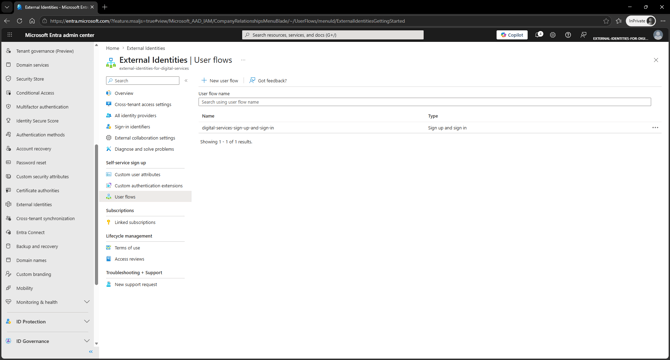
Task: Open the help question mark icon
Action: click(568, 35)
